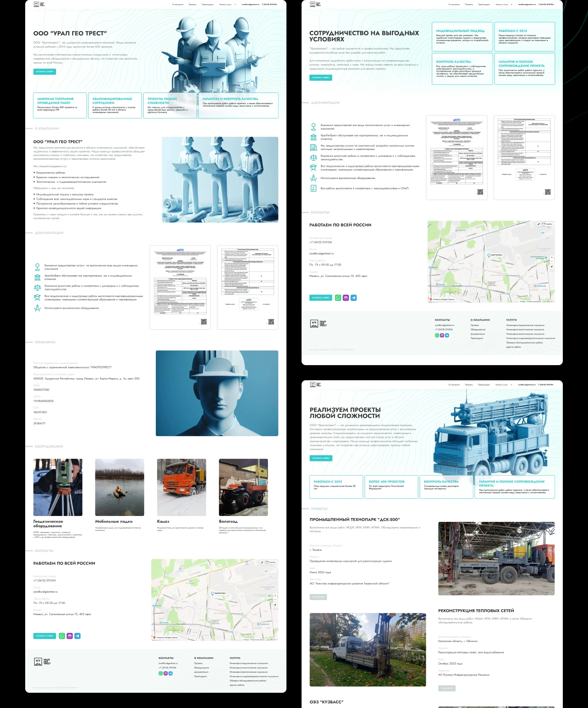This screenshot has width=588, height=708.
Task: Click mail icon in Сотрудничество page contacts section
Action: pos(346,297)
